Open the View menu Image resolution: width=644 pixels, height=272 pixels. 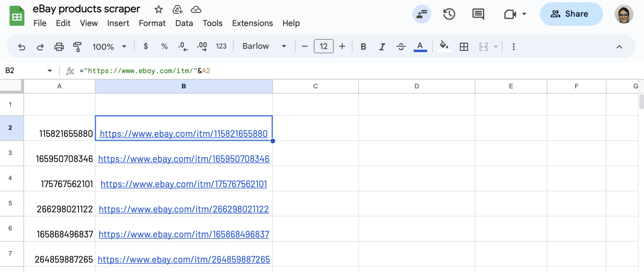click(x=89, y=23)
